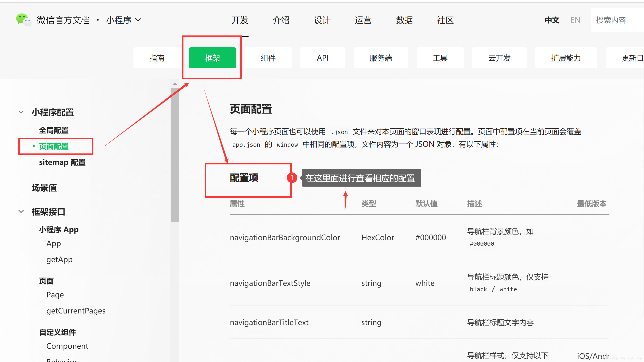Click the navigationBarTextStyle property cell
The width and height of the screenshot is (644, 362).
click(x=270, y=283)
